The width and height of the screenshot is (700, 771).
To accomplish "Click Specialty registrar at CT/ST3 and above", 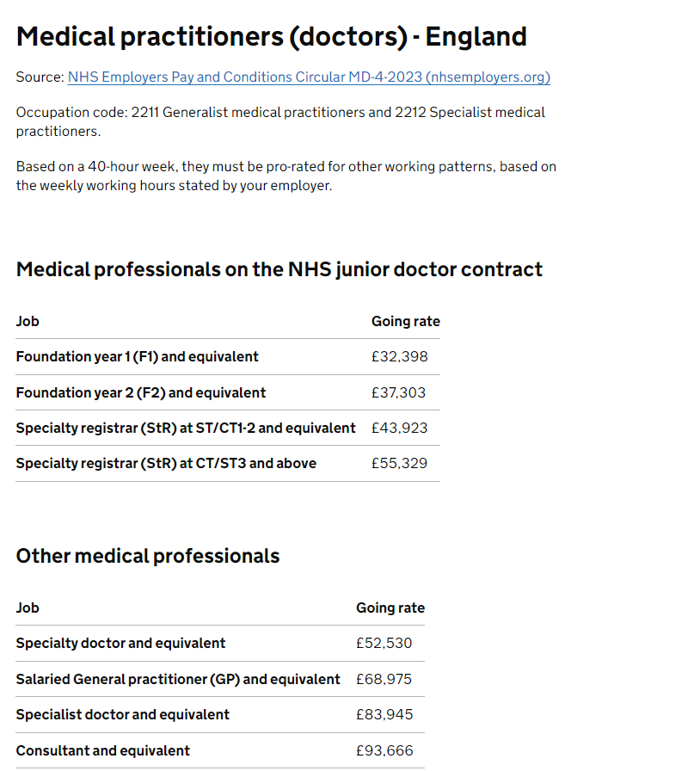I will (166, 463).
